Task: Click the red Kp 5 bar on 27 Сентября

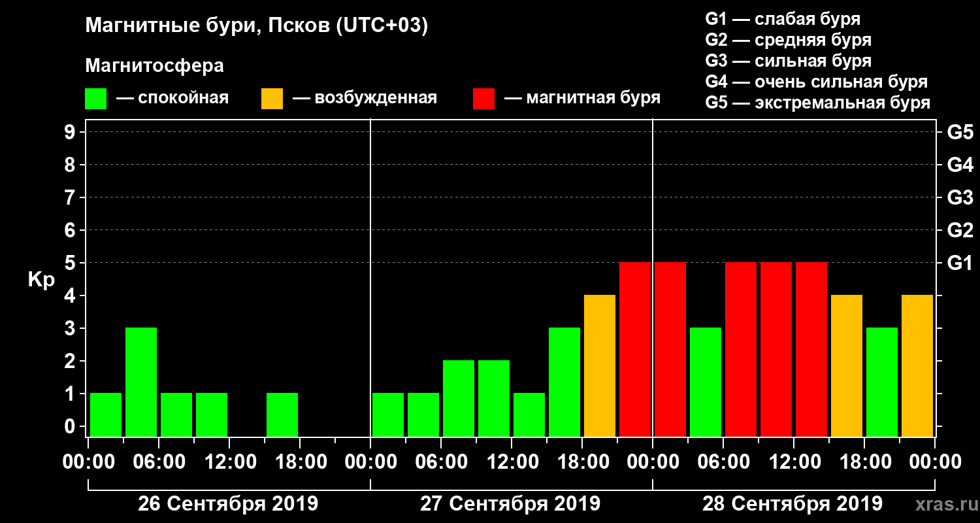Action: (635, 349)
